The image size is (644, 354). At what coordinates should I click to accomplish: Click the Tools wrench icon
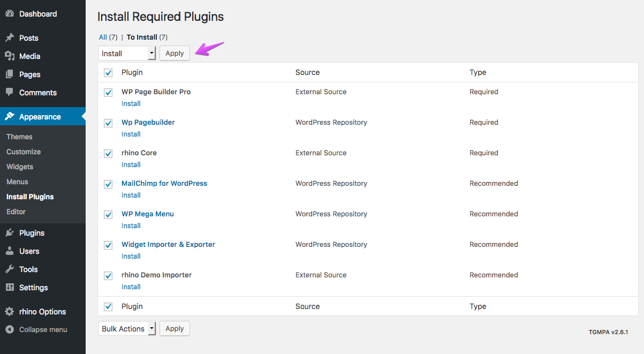coord(10,269)
